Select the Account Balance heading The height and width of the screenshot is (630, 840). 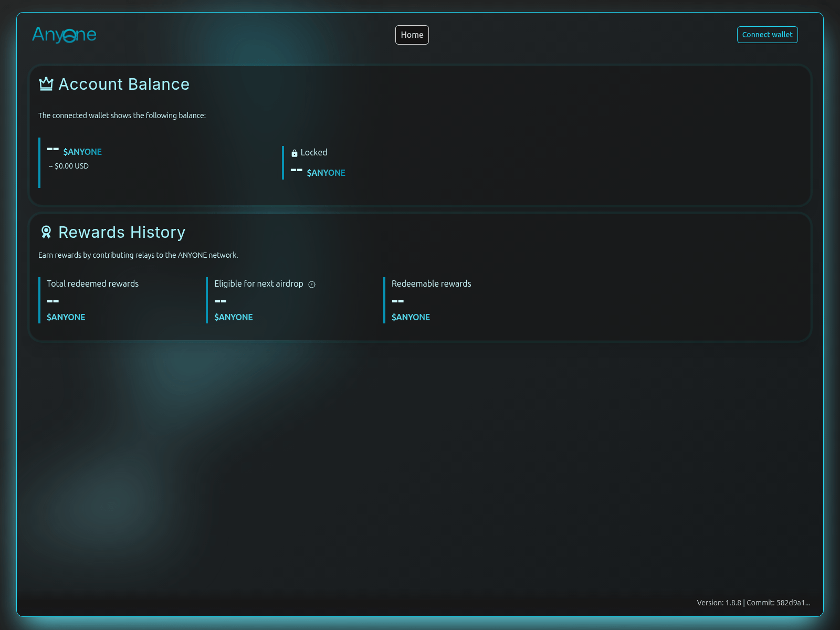click(x=124, y=85)
